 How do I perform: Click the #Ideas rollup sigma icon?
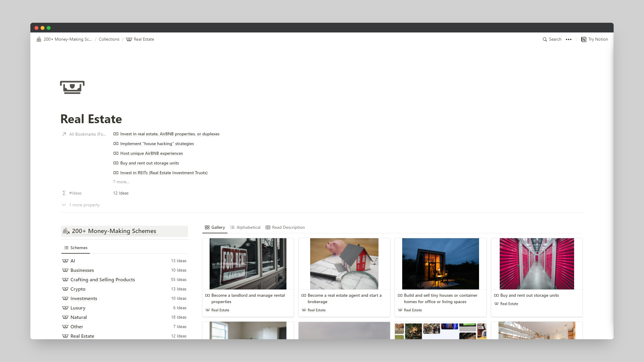[64, 193]
